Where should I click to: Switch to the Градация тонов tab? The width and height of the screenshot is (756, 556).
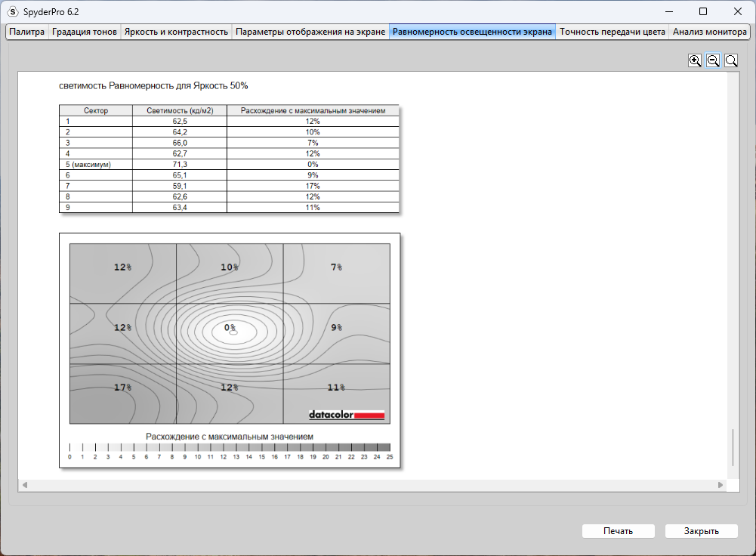point(85,32)
